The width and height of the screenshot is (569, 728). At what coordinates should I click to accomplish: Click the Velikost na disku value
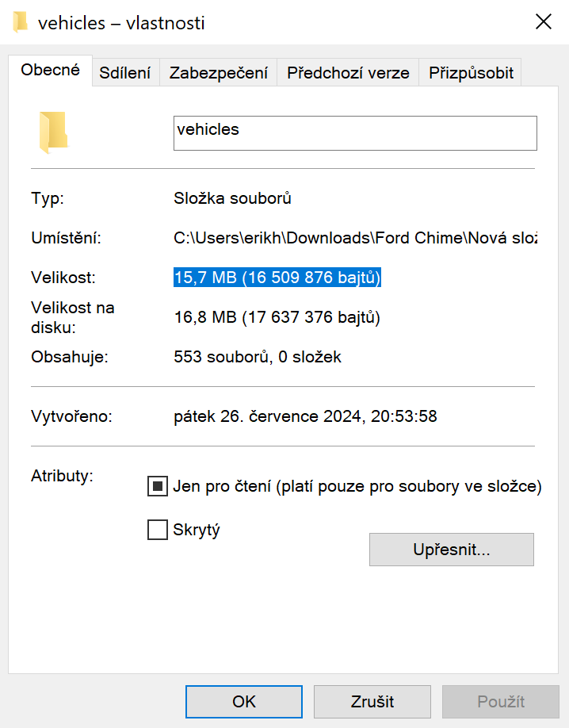(x=277, y=318)
